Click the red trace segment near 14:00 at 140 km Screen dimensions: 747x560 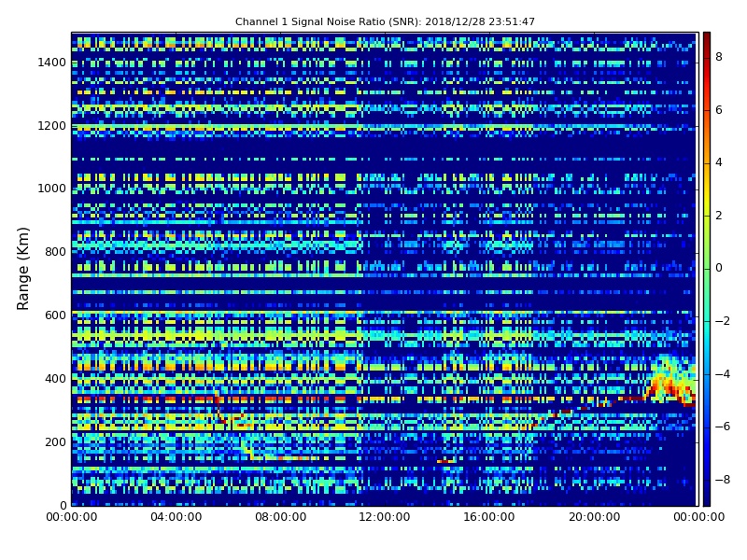click(x=446, y=461)
